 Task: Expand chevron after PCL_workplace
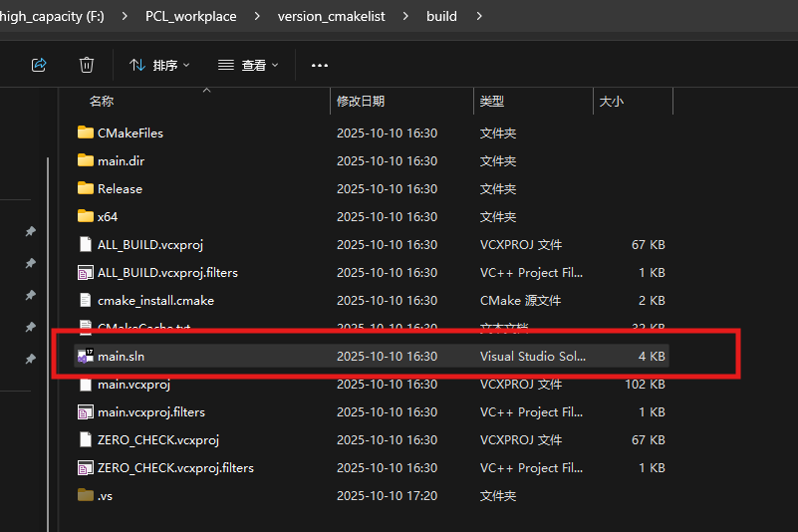[x=257, y=16]
